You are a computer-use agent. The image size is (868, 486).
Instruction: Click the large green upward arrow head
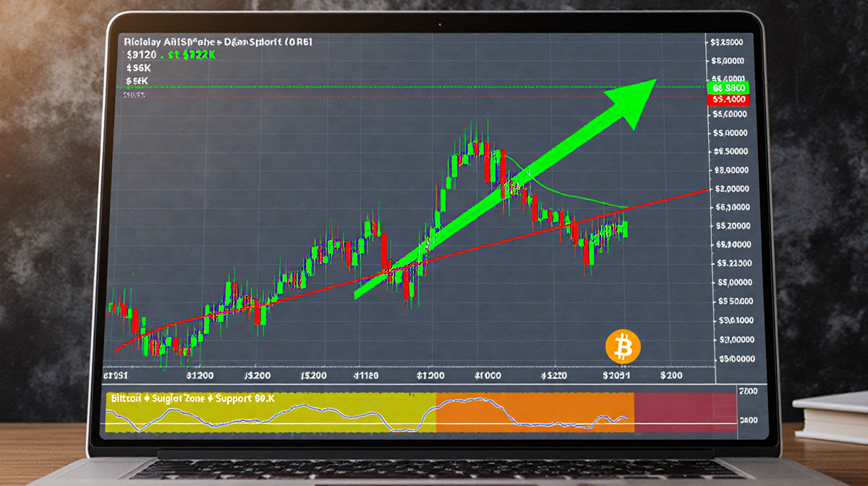[x=631, y=100]
